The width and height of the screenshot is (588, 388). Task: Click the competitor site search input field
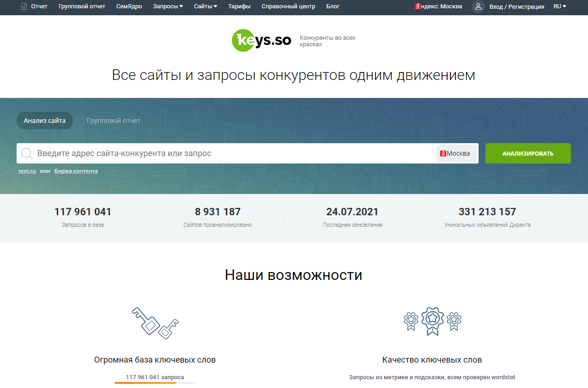(x=208, y=153)
